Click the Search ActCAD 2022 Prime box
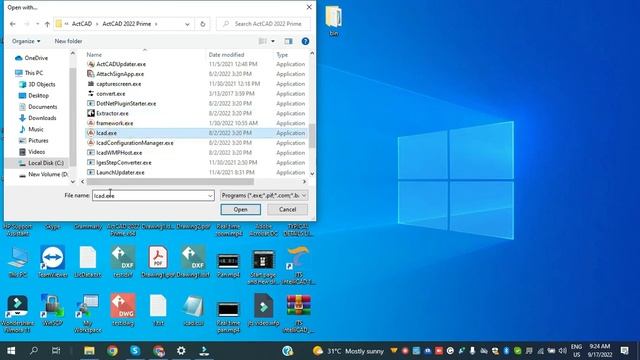The image size is (640, 360). tap(263, 24)
